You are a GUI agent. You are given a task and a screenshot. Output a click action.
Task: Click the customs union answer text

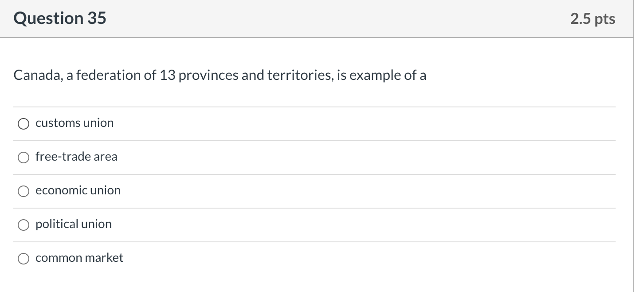click(x=75, y=123)
